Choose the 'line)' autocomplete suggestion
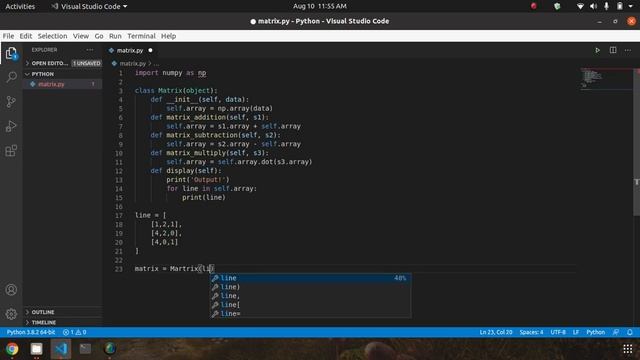 pyautogui.click(x=310, y=287)
